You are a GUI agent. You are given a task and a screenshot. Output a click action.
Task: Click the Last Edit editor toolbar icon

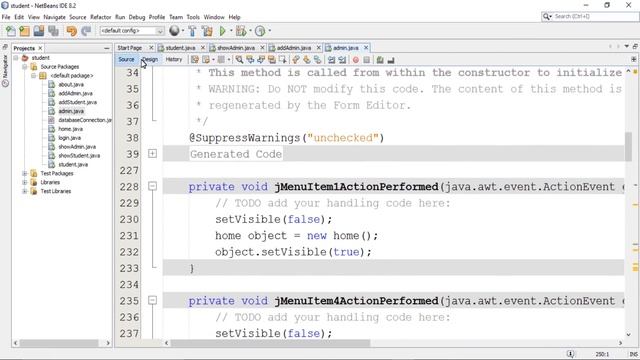pos(195,60)
